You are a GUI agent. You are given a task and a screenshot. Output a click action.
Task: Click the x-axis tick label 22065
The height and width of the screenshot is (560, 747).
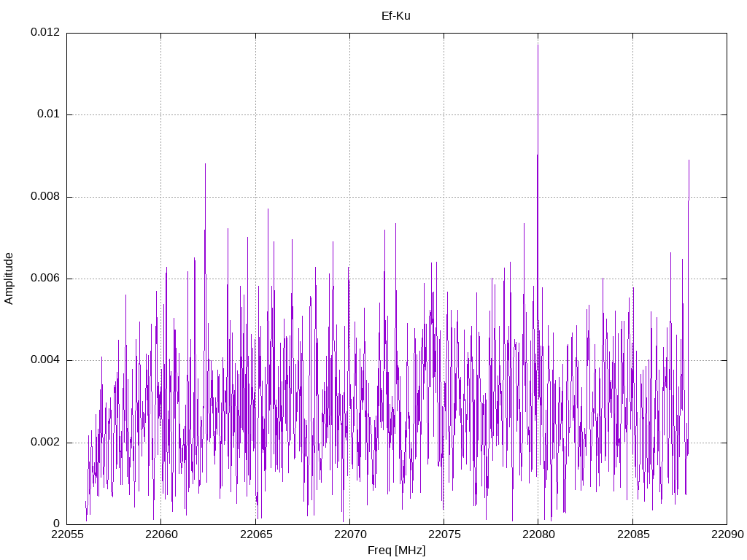coord(255,534)
